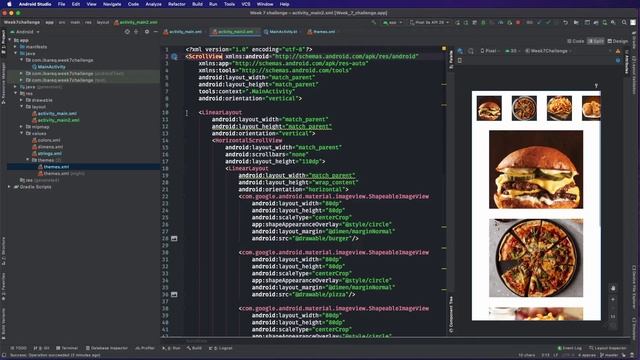This screenshot has width=640, height=360.
Task: Open the Resource Manager side tool window
Action: tap(3, 83)
